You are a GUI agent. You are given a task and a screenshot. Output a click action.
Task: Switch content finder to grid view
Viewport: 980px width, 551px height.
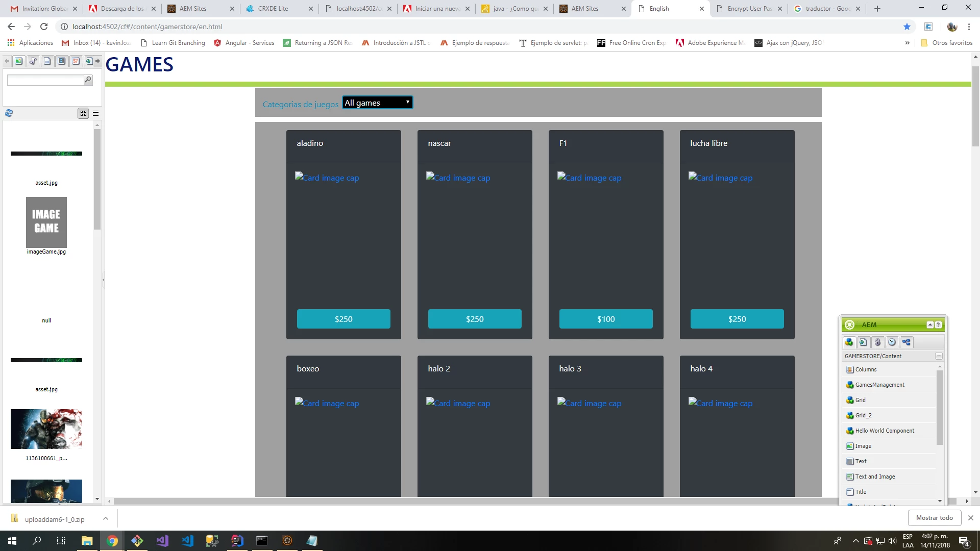(83, 113)
